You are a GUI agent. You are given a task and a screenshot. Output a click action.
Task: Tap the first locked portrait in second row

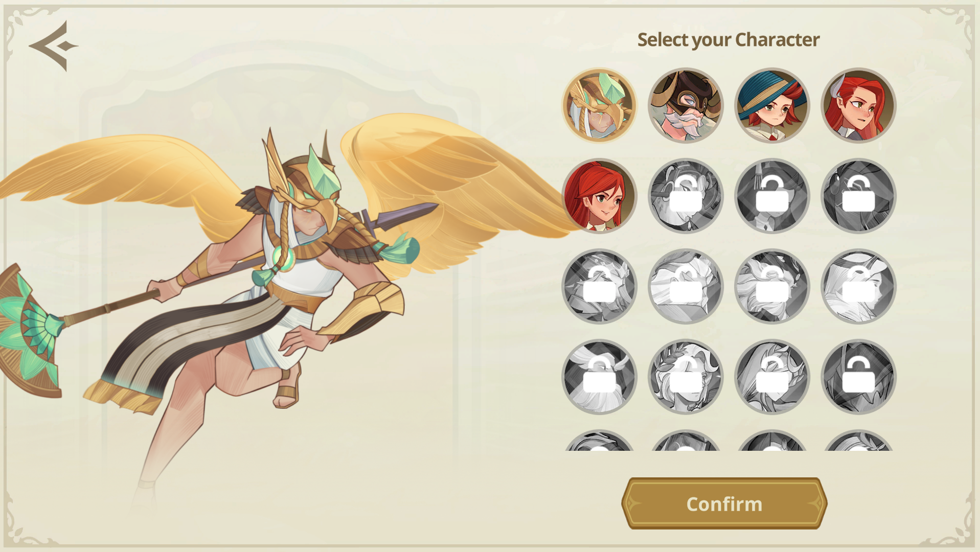pyautogui.click(x=686, y=196)
